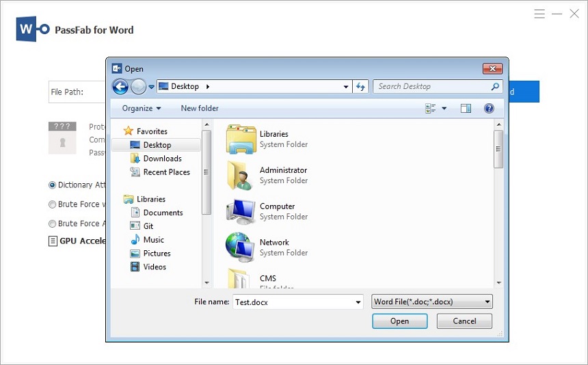The height and width of the screenshot is (365, 588).
Task: Toggle the preview pane icon
Action: pos(466,108)
